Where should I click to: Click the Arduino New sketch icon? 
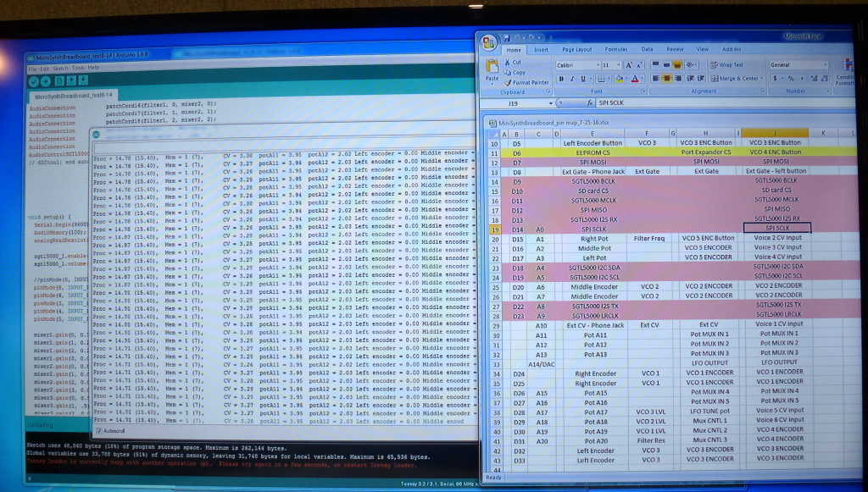pyautogui.click(x=60, y=81)
